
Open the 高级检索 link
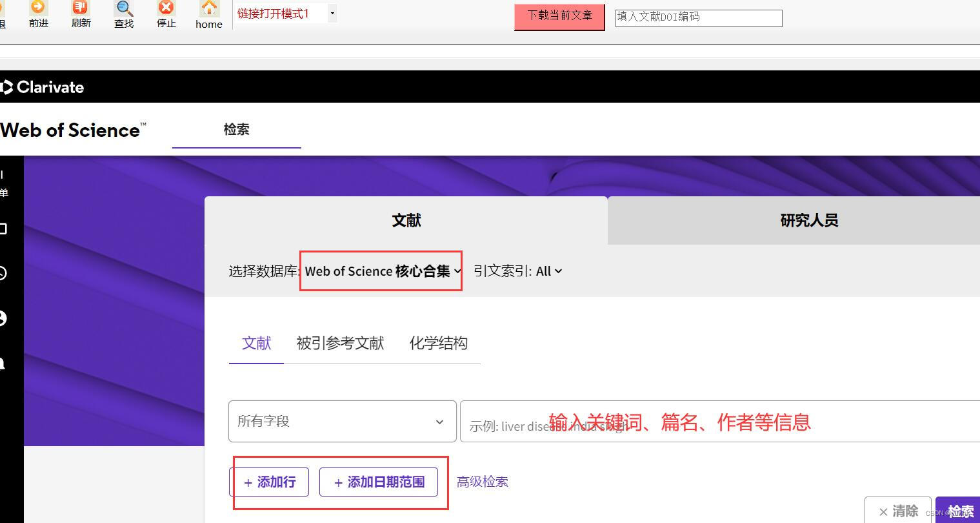pyautogui.click(x=483, y=482)
